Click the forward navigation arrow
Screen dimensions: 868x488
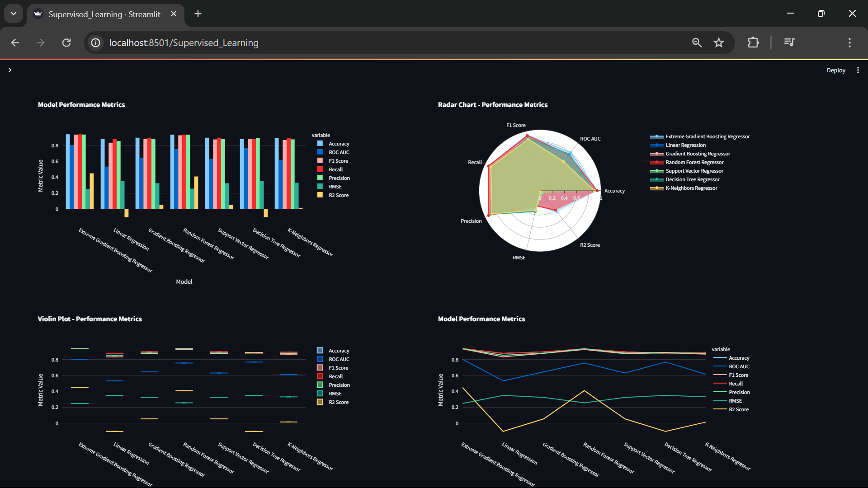40,42
